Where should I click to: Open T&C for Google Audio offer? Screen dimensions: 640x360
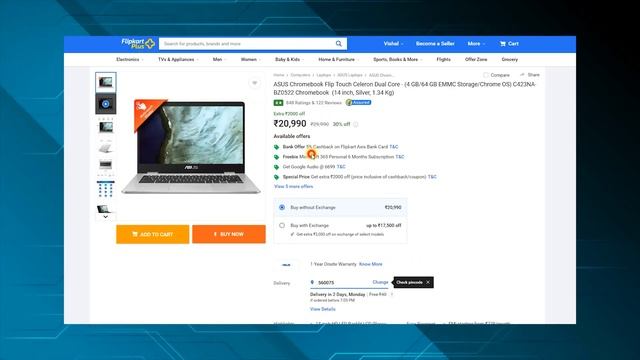click(341, 167)
